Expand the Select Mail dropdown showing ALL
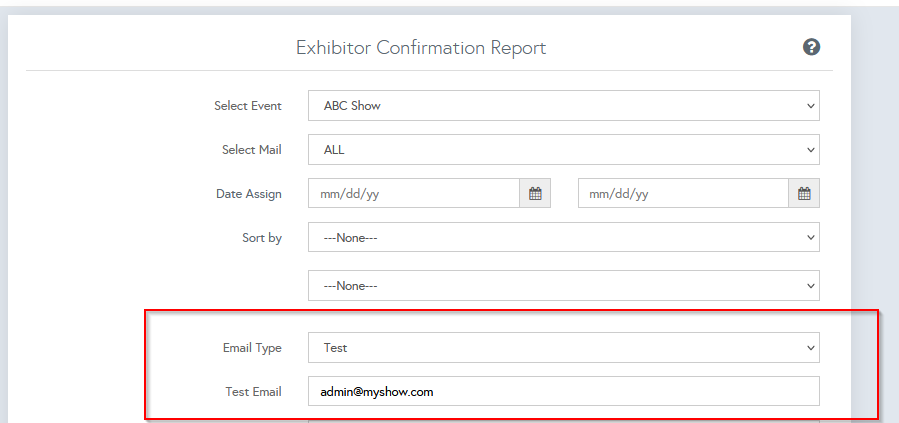899x423 pixels. coord(563,150)
